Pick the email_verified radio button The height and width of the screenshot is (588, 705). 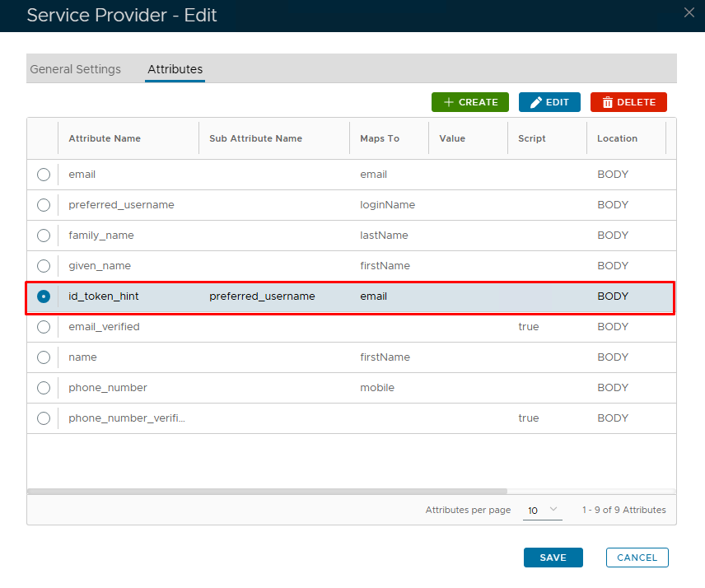point(44,327)
